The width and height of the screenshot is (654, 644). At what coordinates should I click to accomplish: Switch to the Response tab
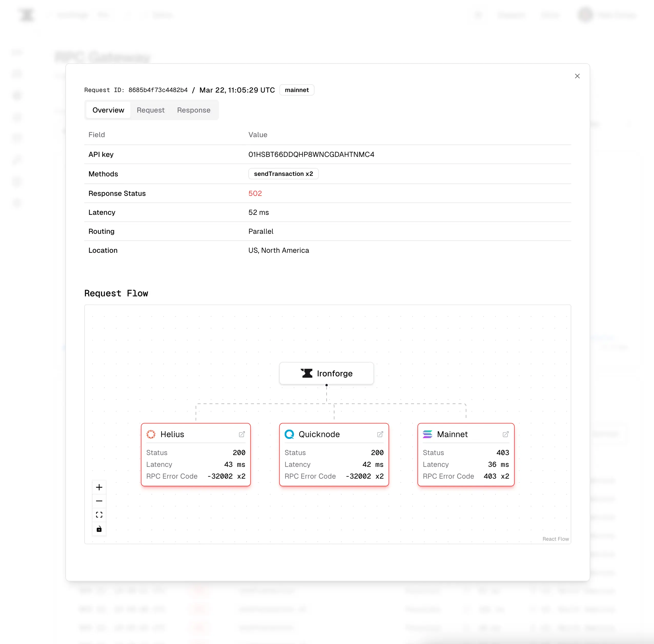[193, 110]
